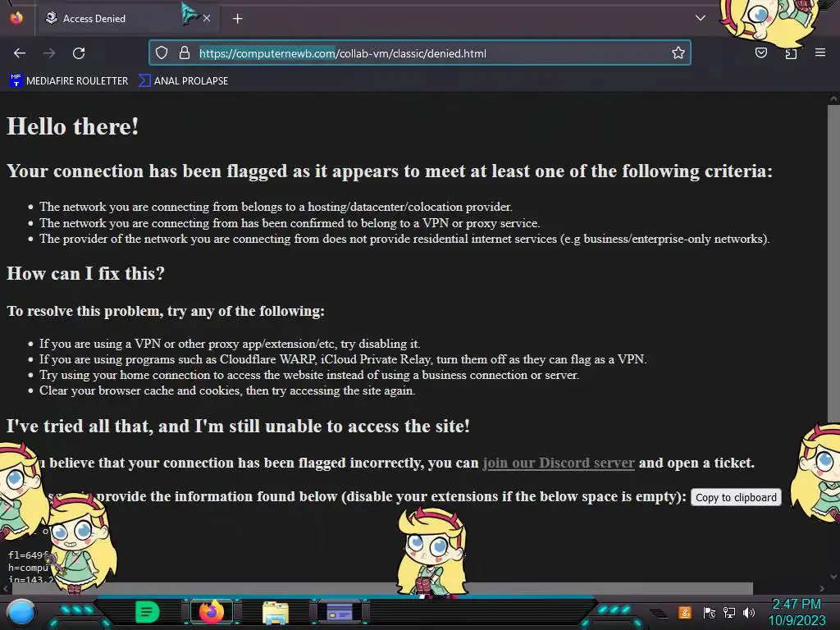Click the 'How can I fix this?' heading

(85, 274)
